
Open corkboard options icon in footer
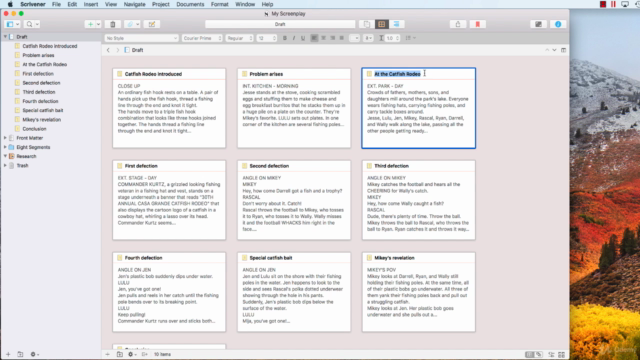click(x=562, y=355)
